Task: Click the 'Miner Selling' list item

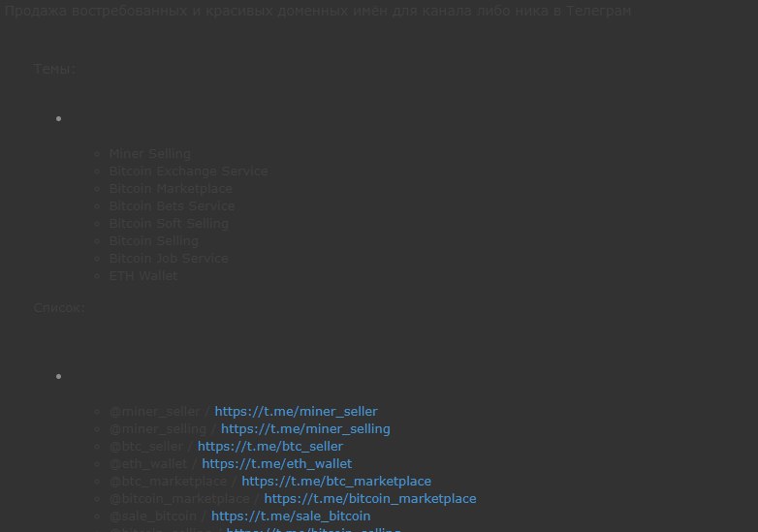Action: pyautogui.click(x=150, y=154)
